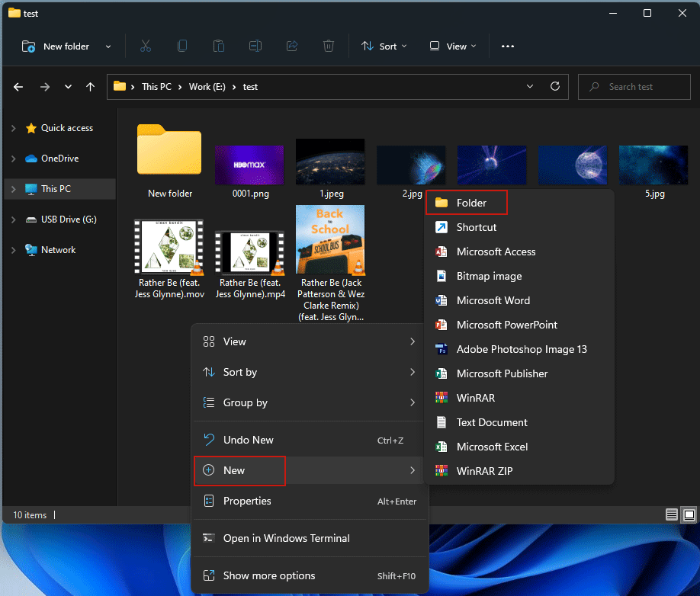Click the Delete trash icon in toolbar

(x=329, y=46)
